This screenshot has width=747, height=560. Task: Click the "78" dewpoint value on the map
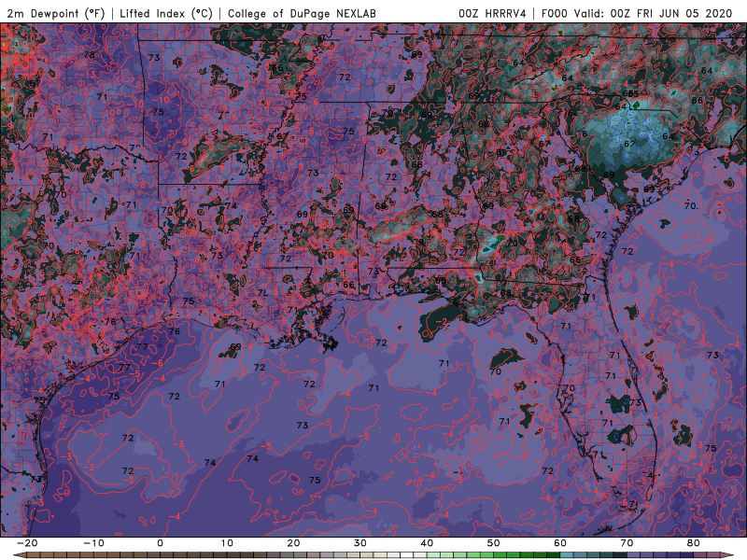[x=89, y=55]
